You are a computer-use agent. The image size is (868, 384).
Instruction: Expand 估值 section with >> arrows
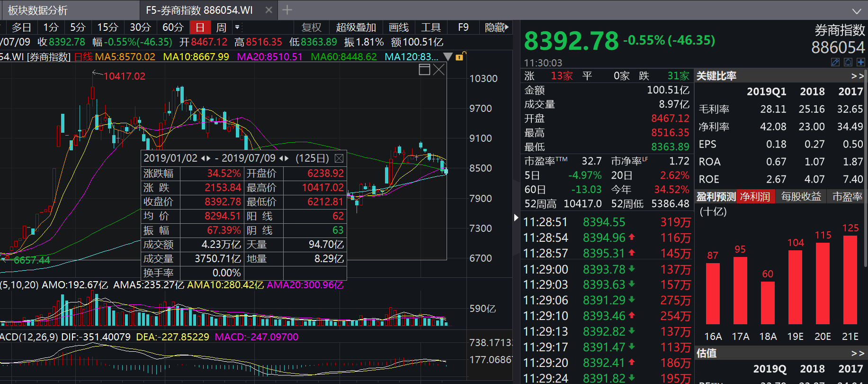857,353
